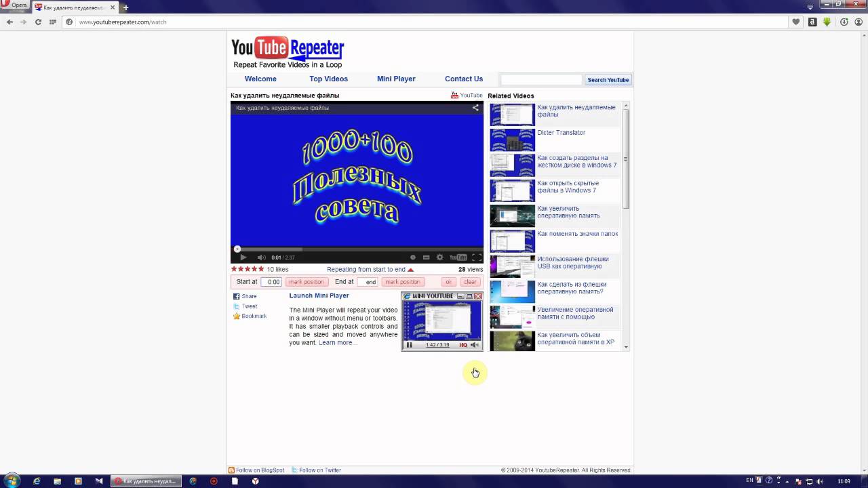Screen dimensions: 868x488
Task: Click the Tweet link
Action: click(x=245, y=306)
